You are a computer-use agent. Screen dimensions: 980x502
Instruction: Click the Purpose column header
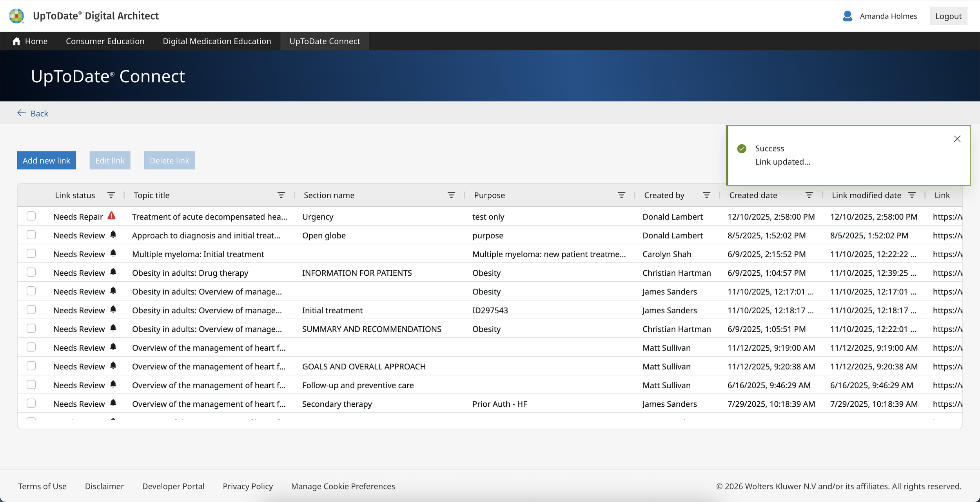point(489,195)
